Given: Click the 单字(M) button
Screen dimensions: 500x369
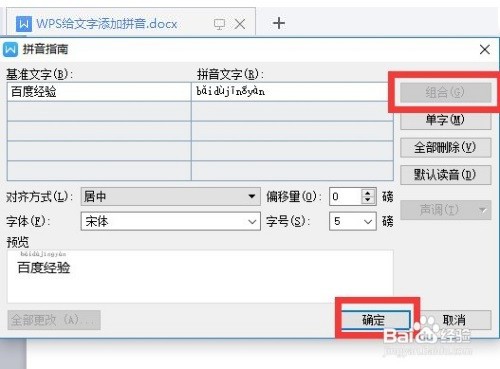Looking at the screenshot, I should pos(445,120).
